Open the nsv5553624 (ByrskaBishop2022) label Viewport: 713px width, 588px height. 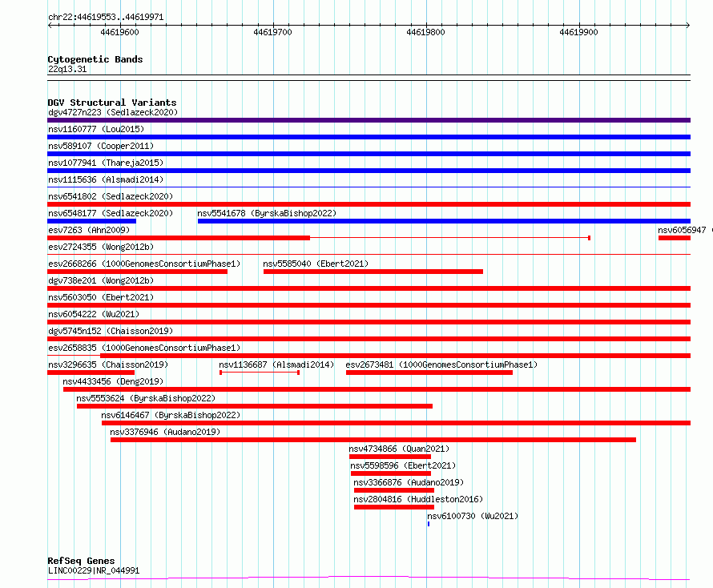pos(146,398)
